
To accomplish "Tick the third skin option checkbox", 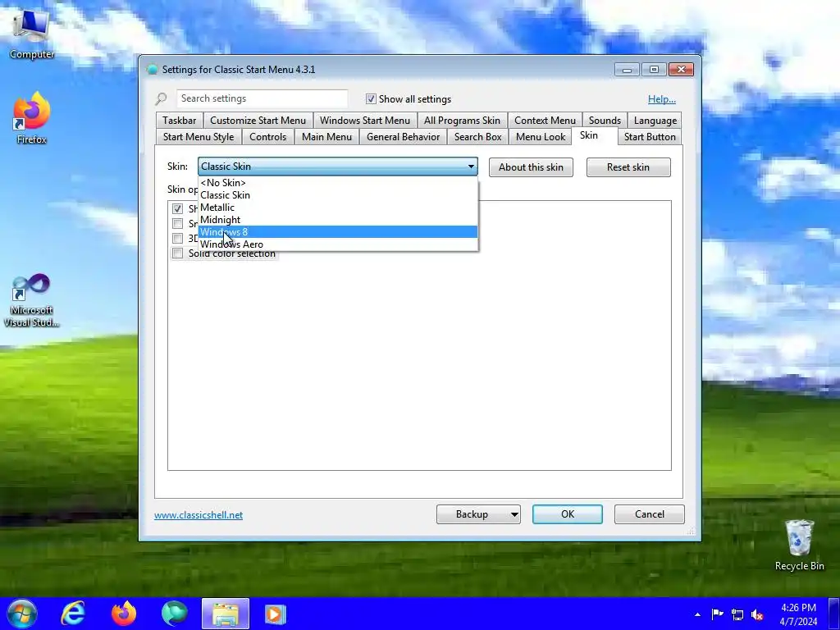I will coord(177,238).
